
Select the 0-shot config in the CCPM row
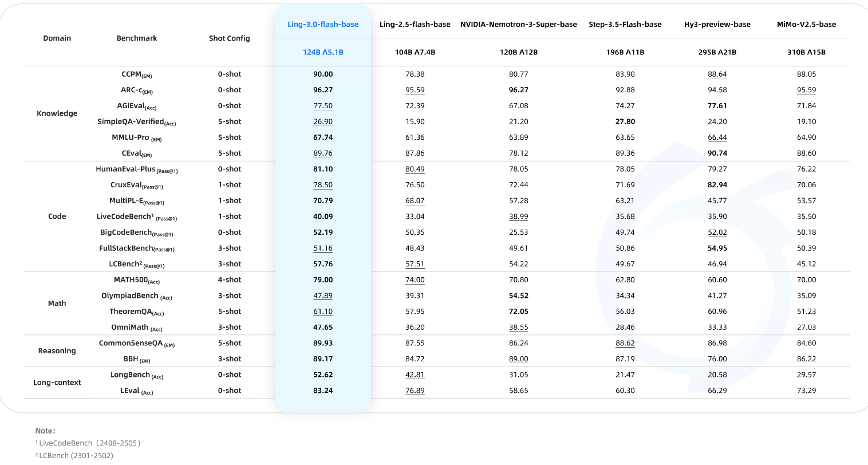coord(230,74)
